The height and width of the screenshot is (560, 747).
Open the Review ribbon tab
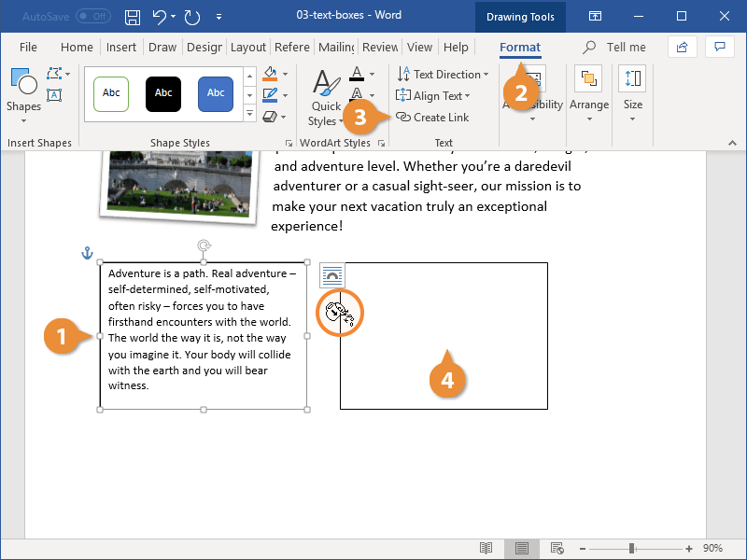point(379,47)
